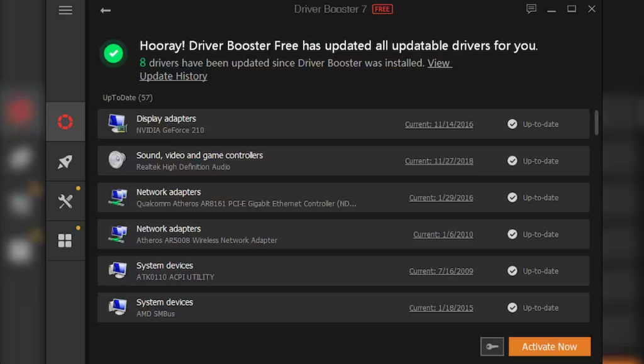The image size is (644, 364).
Task: Click Current: 1/6/2010 on the Atheros wireless row
Action: coord(443,234)
